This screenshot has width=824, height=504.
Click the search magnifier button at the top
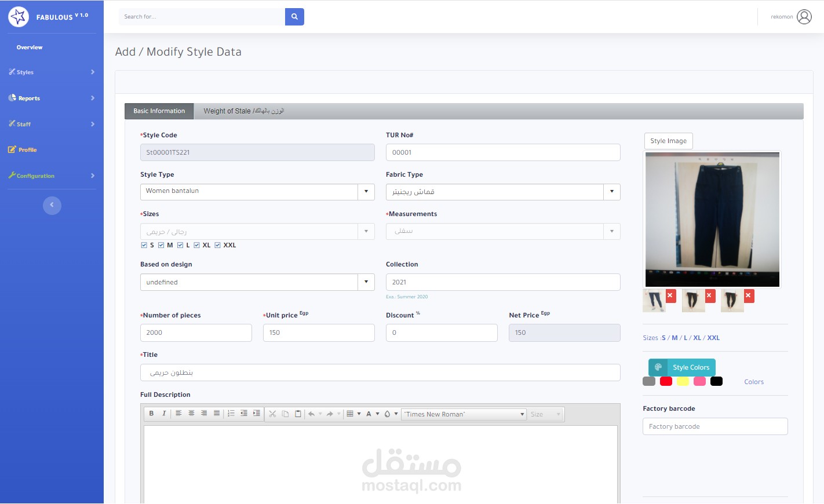(294, 17)
